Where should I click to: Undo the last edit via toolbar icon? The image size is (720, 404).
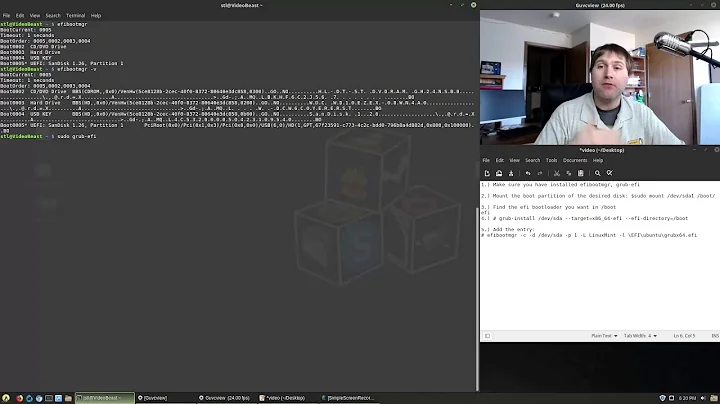point(529,173)
